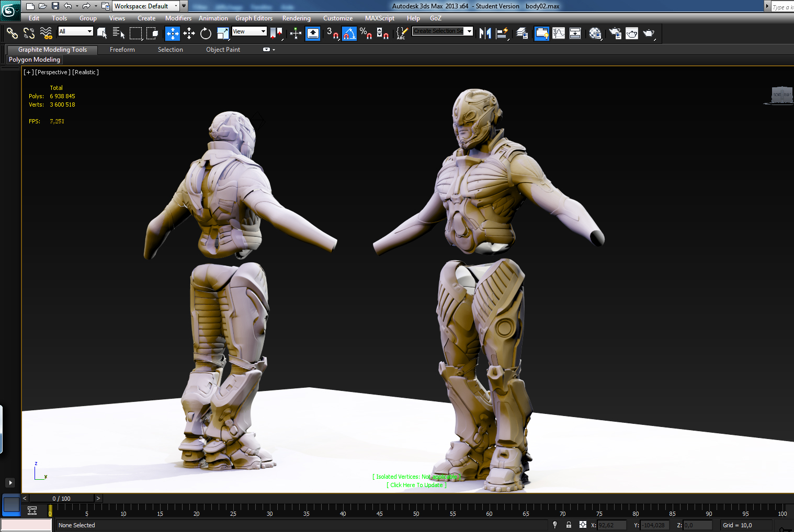
Task: Switch to the Freeform ribbon tab
Action: (x=122, y=50)
